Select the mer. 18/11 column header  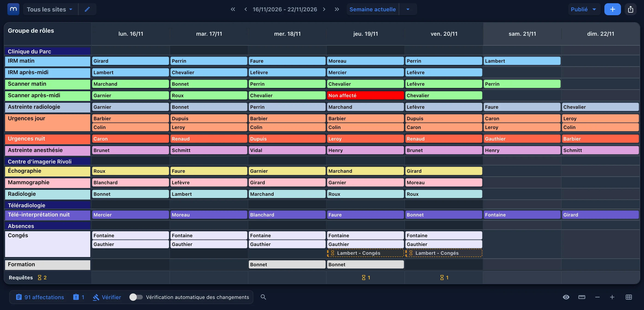287,34
